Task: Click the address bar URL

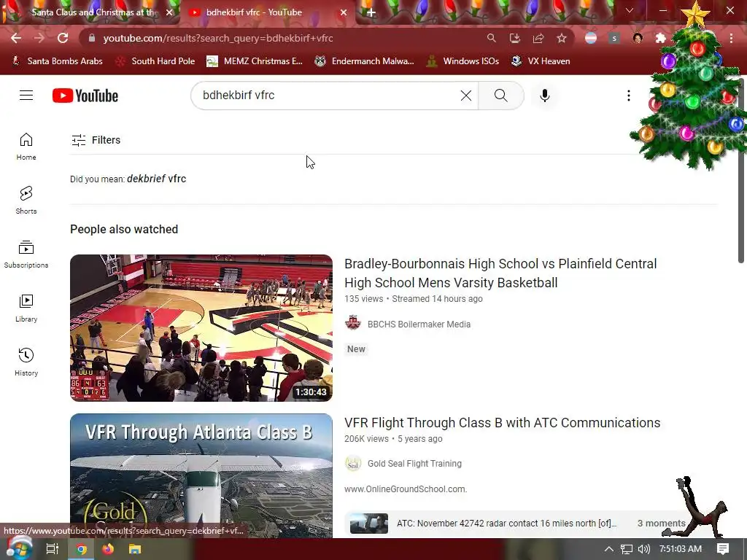Action: (x=217, y=38)
